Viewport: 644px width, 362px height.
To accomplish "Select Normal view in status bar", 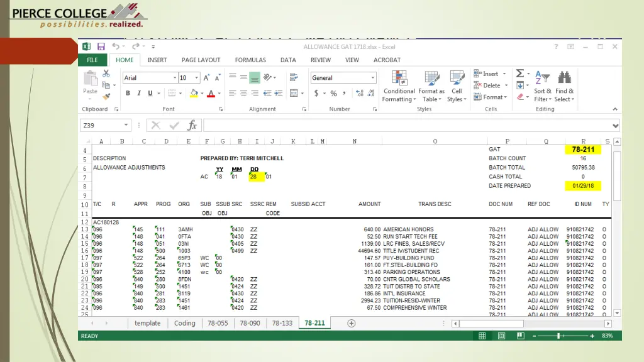I will [482, 336].
